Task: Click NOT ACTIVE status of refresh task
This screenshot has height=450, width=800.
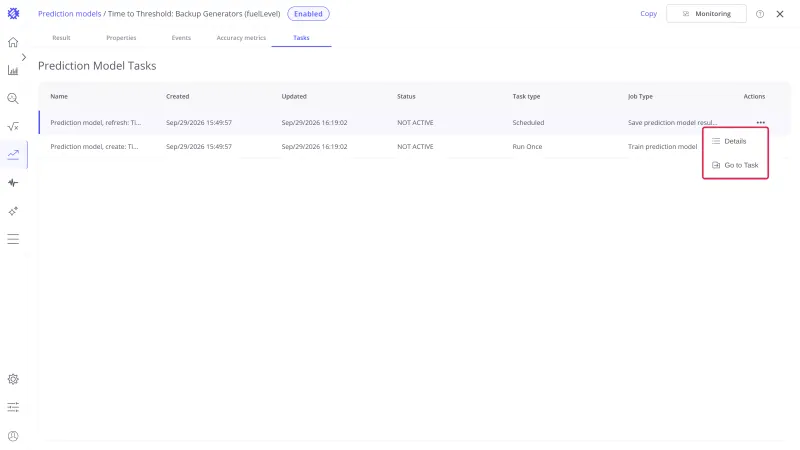Action: [415, 122]
